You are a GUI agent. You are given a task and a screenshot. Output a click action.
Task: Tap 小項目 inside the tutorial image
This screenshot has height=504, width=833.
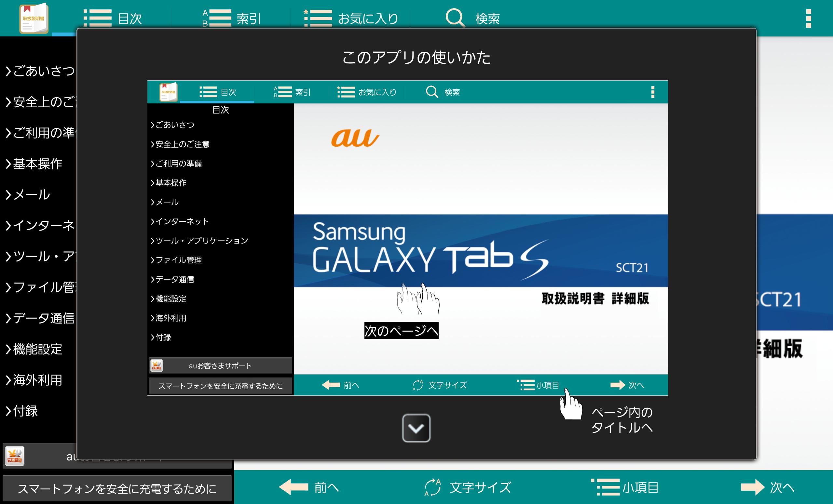(538, 385)
